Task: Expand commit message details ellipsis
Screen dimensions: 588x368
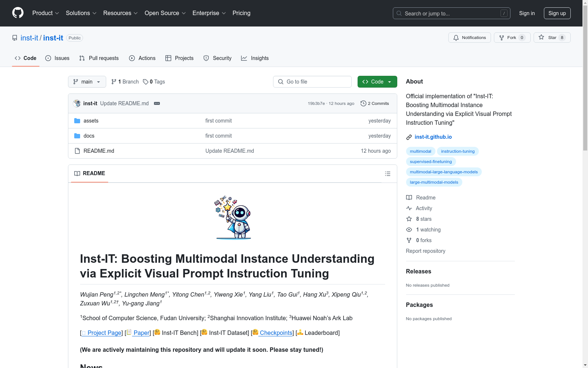Action: pos(157,103)
